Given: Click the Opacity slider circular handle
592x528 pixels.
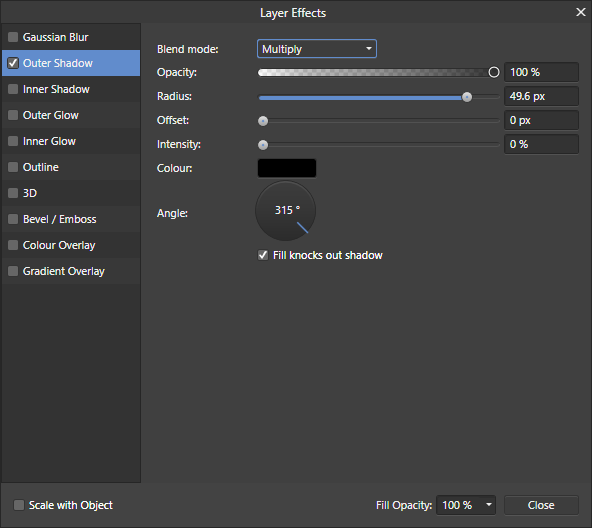Looking at the screenshot, I should (x=494, y=72).
